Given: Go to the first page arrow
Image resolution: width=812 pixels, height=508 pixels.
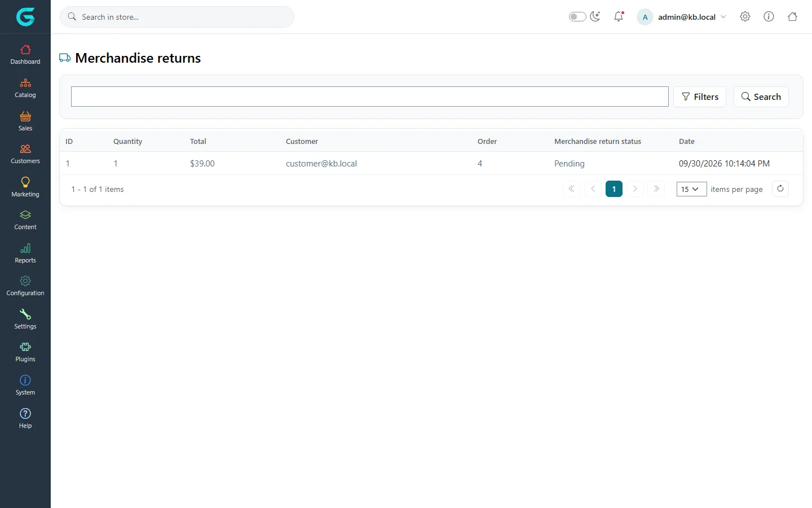Looking at the screenshot, I should pyautogui.click(x=571, y=189).
